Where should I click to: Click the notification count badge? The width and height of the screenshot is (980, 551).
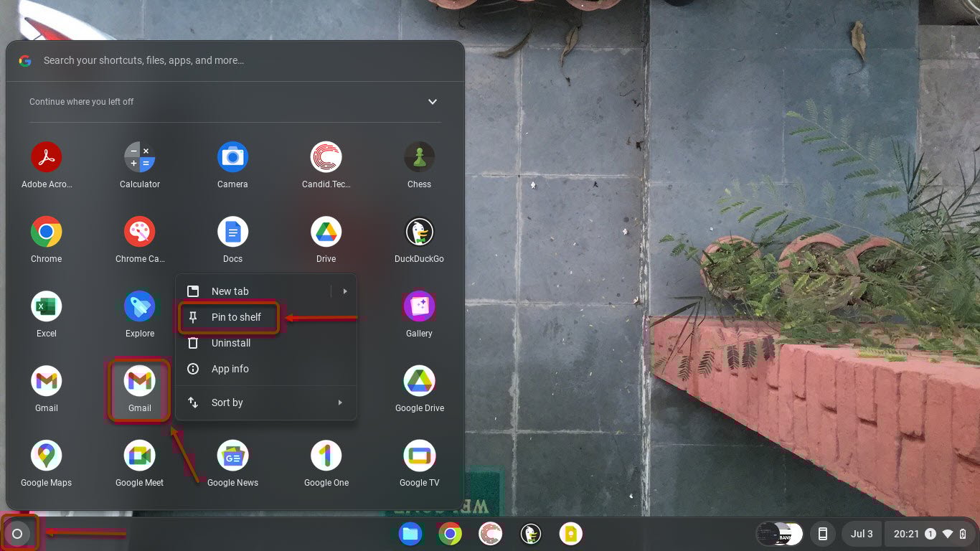click(x=930, y=534)
